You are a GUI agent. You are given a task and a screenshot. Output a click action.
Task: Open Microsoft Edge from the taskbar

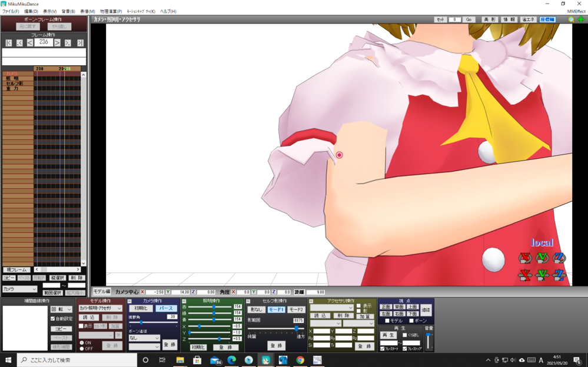coord(231,360)
